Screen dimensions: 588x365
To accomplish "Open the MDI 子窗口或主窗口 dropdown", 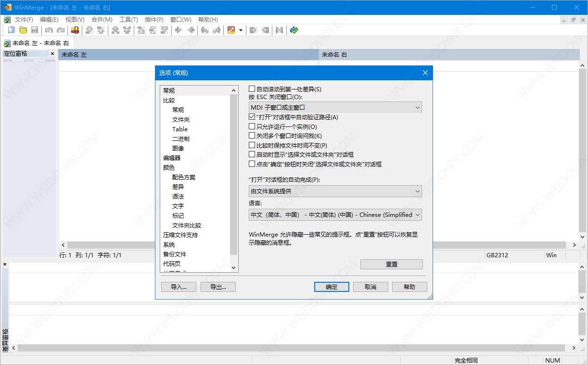I will coord(335,107).
